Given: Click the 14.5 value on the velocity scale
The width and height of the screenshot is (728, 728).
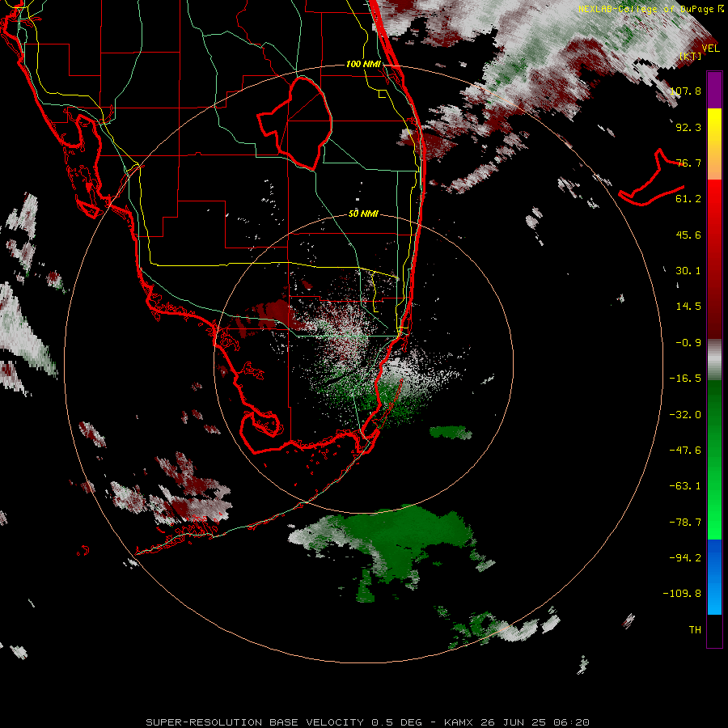Looking at the screenshot, I should click(x=688, y=307).
